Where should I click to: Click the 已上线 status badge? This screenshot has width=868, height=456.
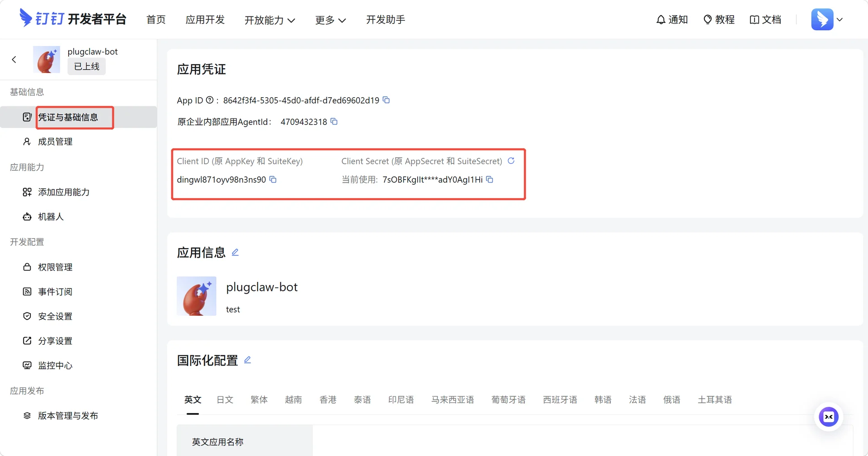tap(87, 66)
